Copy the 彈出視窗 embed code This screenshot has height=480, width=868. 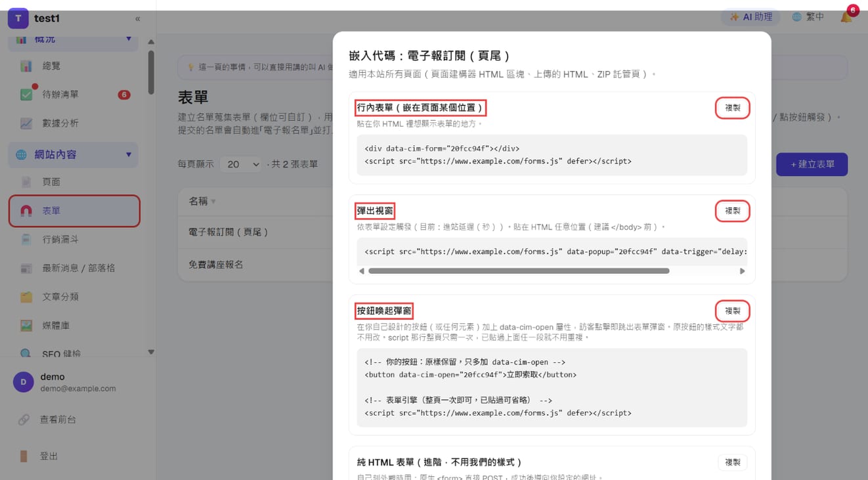point(733,211)
